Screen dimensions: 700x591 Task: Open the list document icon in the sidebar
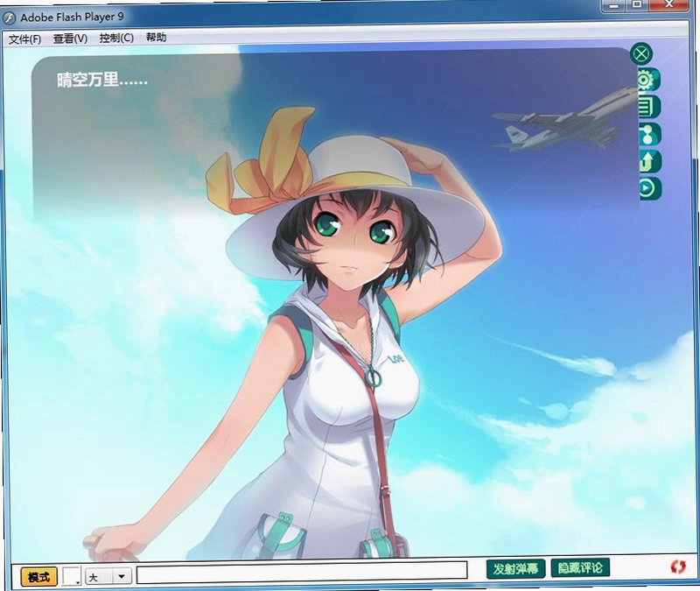pyautogui.click(x=649, y=107)
